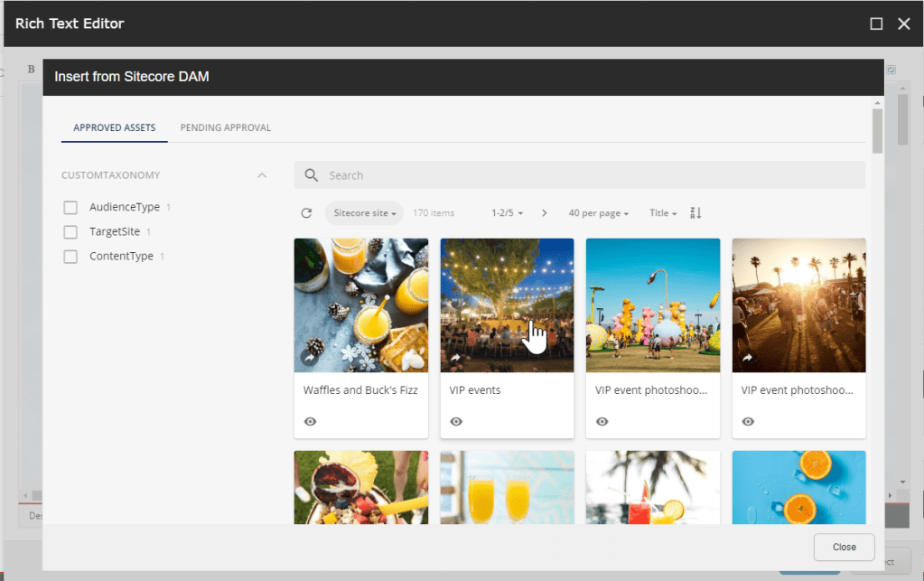924x581 pixels.
Task: Click the refresh results icon
Action: tap(306, 213)
